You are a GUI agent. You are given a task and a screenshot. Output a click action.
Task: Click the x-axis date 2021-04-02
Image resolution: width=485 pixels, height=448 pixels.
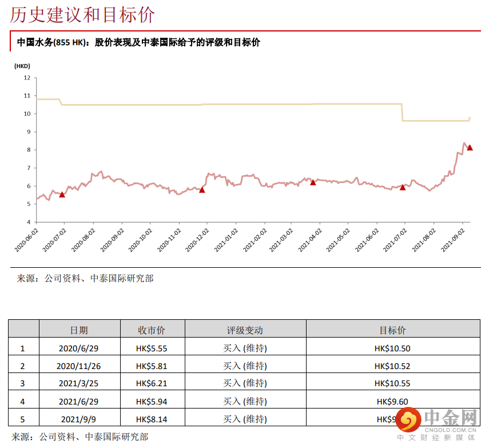[309, 240]
